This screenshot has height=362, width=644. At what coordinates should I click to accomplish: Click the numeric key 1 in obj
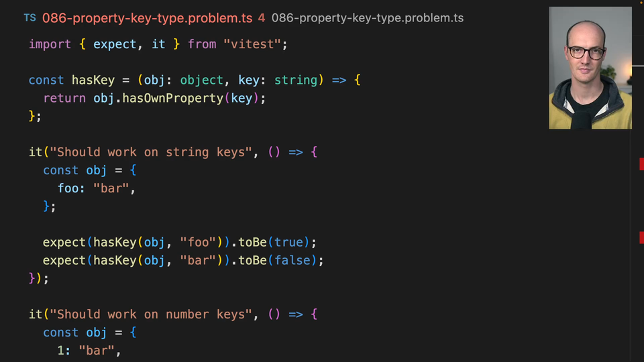coord(61,351)
